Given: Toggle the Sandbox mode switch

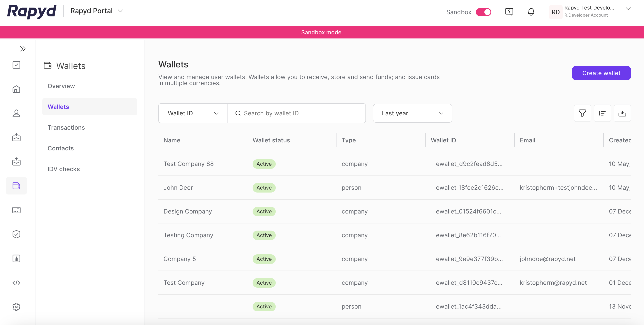Looking at the screenshot, I should point(483,12).
